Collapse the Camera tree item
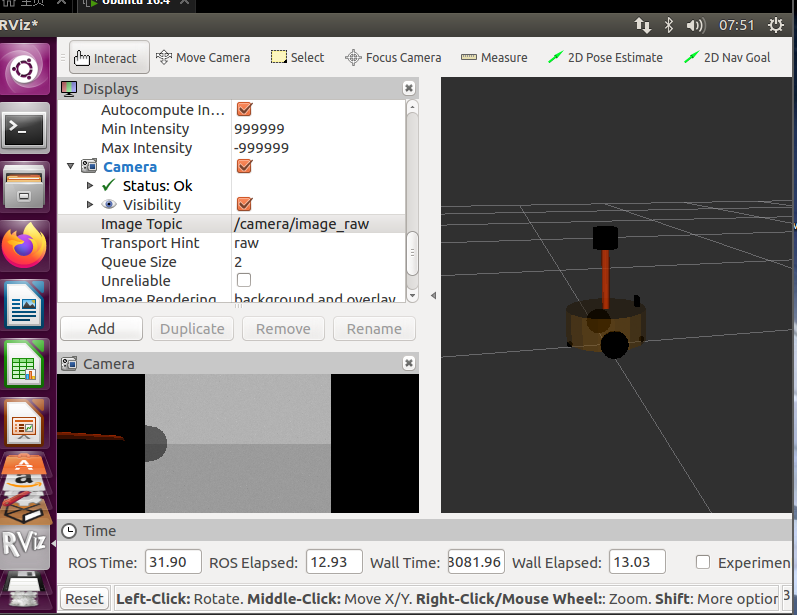Viewport: 797px width, 615px height. tap(70, 167)
